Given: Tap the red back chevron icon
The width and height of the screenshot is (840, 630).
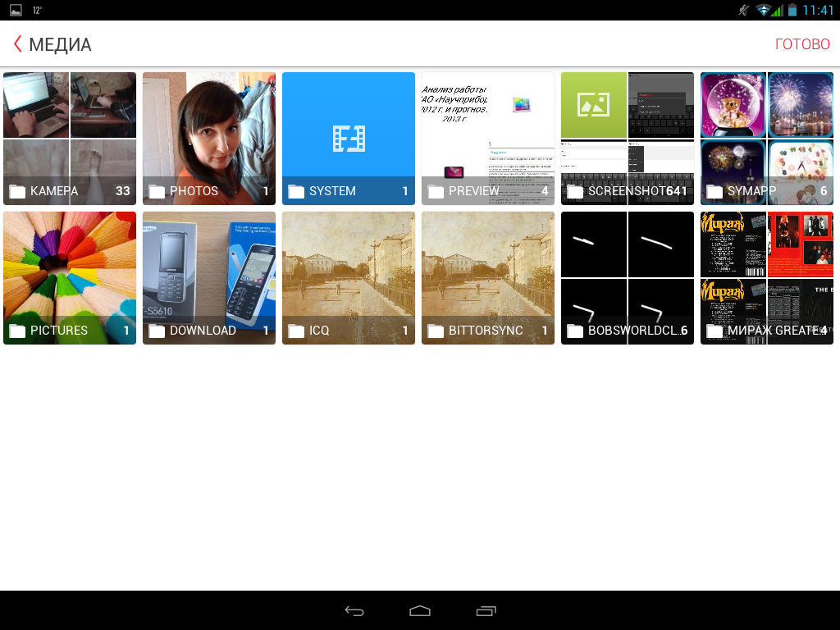Looking at the screenshot, I should (x=17, y=44).
